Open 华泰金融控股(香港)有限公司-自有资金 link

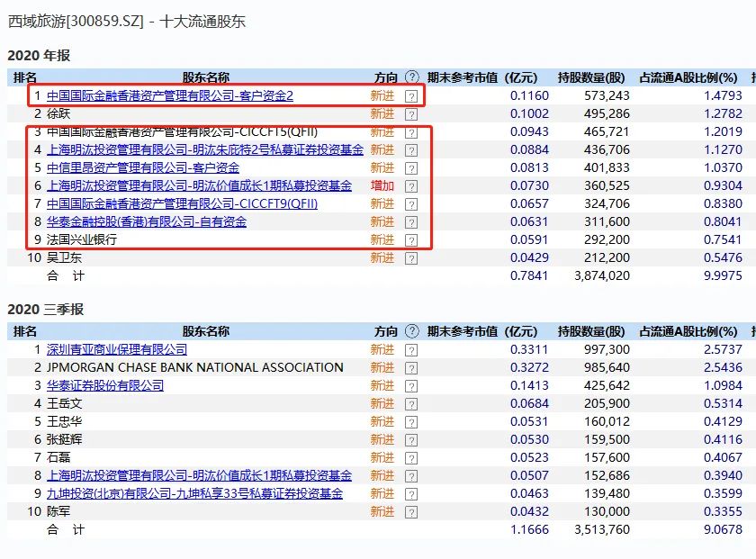[x=147, y=221]
